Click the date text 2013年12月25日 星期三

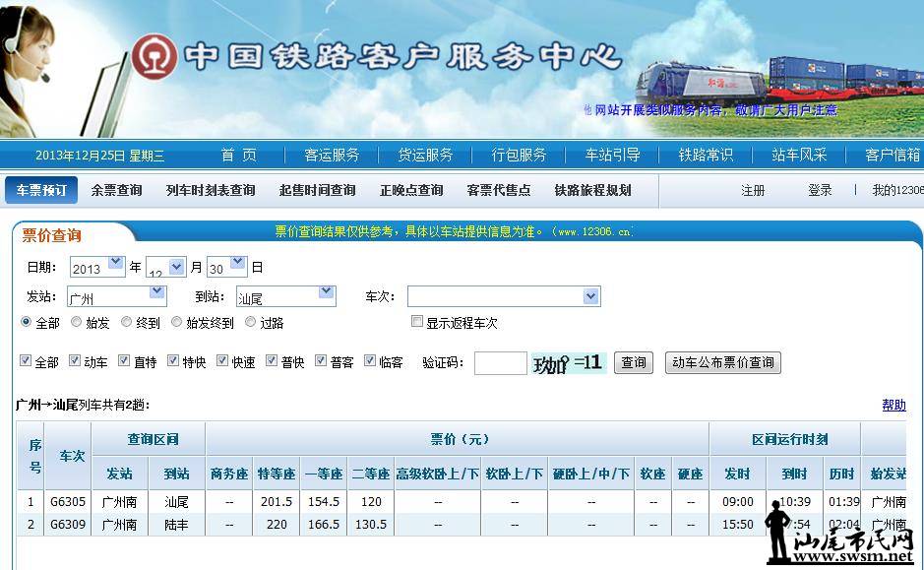point(99,156)
